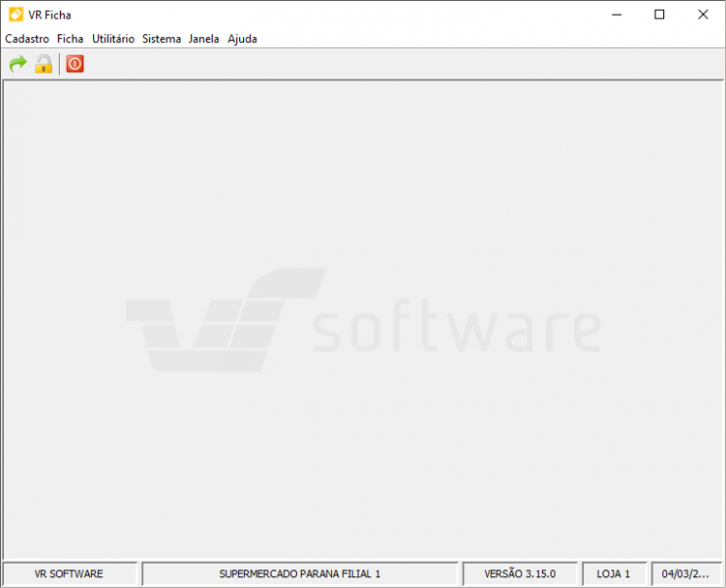The height and width of the screenshot is (588, 726).
Task: Maximize the VR Ficha window
Action: (x=659, y=15)
